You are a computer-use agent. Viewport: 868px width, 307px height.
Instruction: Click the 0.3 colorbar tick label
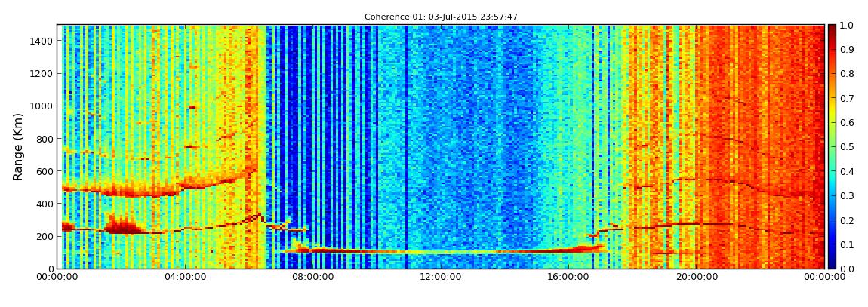[x=846, y=196]
